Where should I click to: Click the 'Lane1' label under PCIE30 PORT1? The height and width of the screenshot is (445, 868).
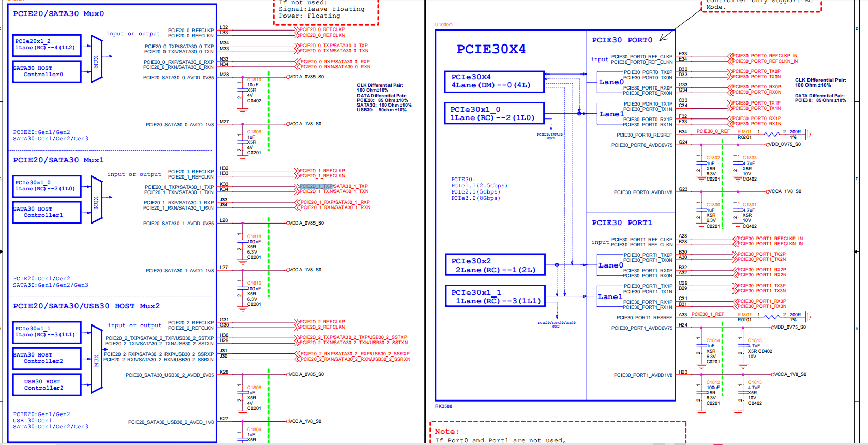coord(610,297)
